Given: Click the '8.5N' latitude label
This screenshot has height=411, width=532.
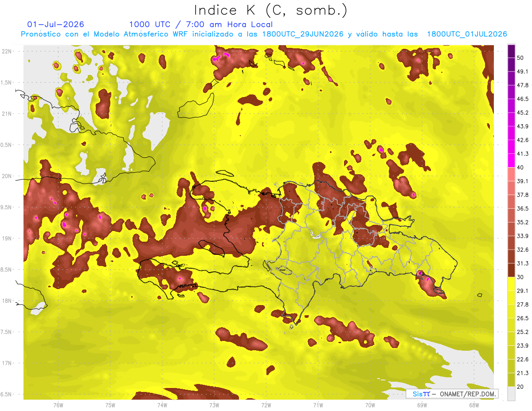Looking at the screenshot, I should 7,270.
